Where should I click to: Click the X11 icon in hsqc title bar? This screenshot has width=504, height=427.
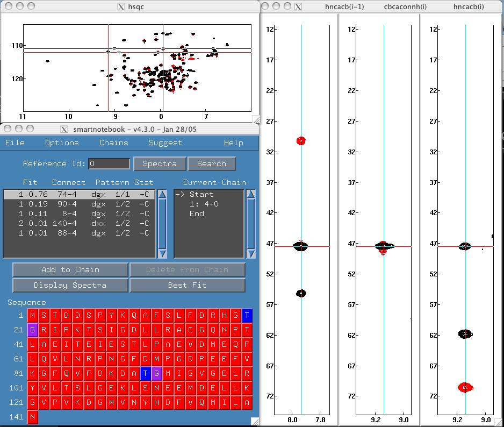coord(121,6)
